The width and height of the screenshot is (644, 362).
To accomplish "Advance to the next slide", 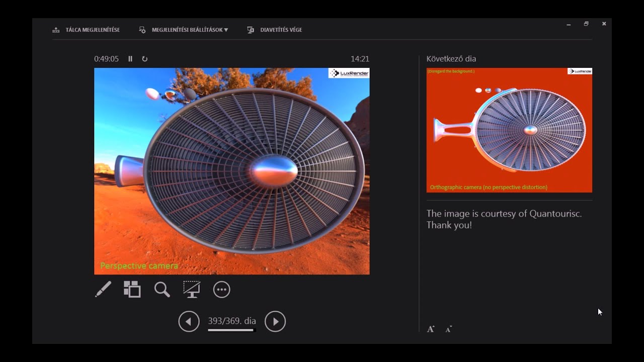I will click(275, 321).
